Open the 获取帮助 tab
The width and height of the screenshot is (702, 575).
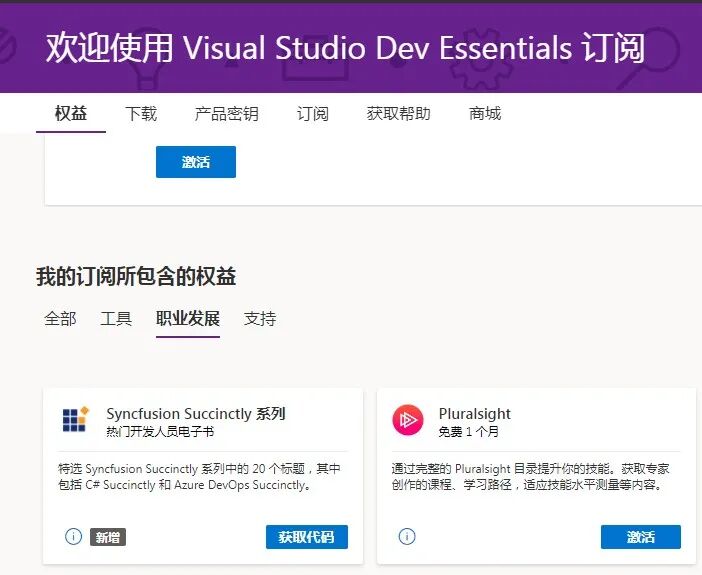click(398, 114)
